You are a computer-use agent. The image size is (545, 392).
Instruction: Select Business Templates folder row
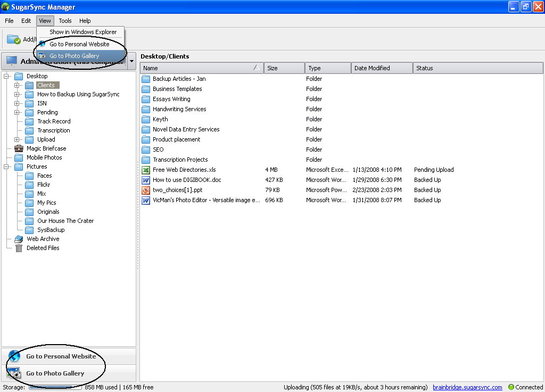(341, 89)
